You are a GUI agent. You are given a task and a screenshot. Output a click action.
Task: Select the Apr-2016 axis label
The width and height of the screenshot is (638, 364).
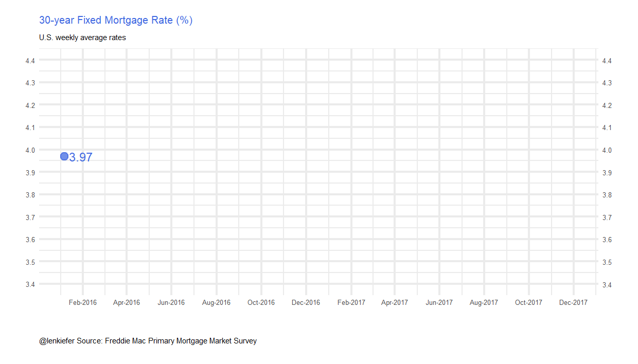click(x=127, y=302)
